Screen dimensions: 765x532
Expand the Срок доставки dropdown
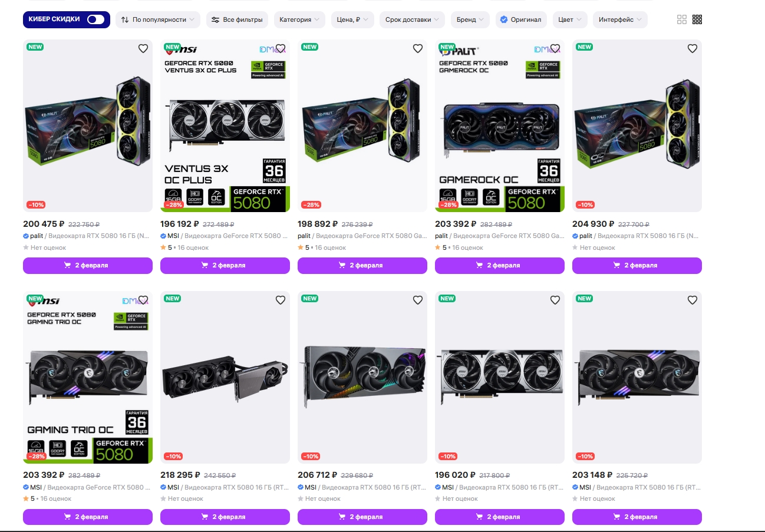(413, 19)
